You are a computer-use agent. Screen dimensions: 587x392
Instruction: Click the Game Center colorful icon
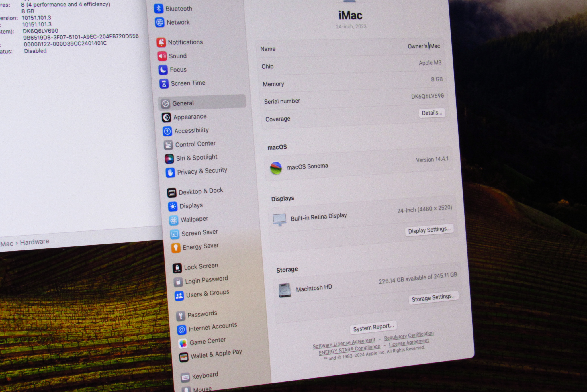(x=183, y=343)
